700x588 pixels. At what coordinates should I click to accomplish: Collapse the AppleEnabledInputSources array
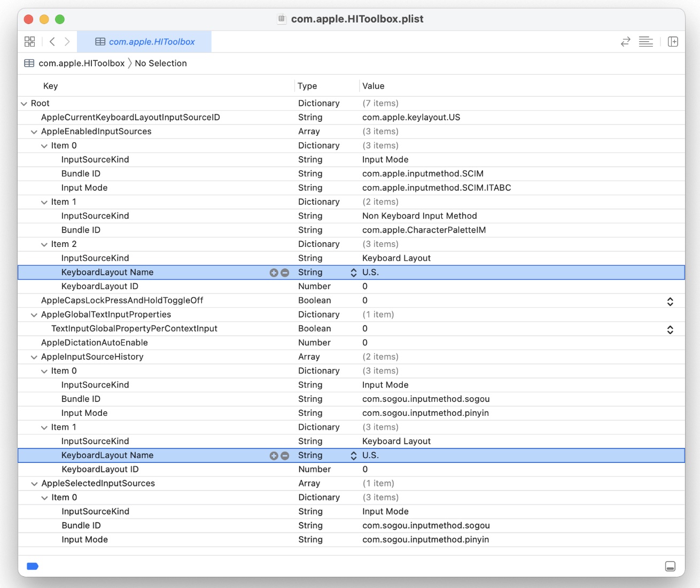point(34,132)
